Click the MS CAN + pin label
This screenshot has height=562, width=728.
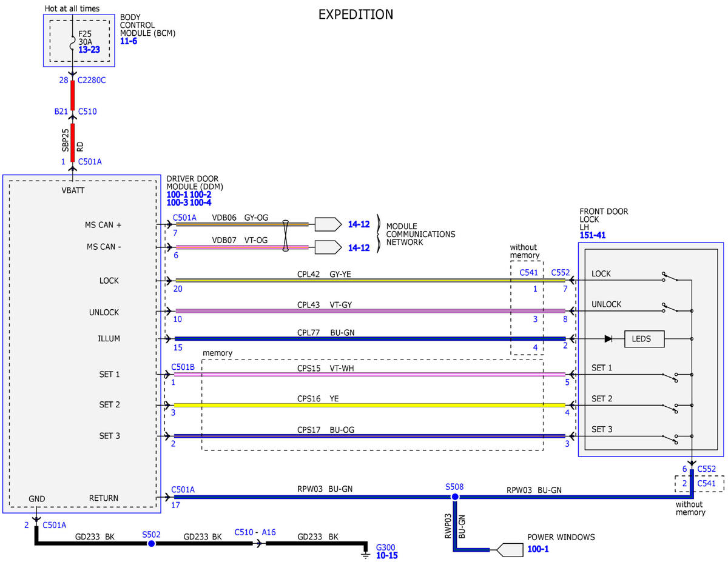point(104,225)
